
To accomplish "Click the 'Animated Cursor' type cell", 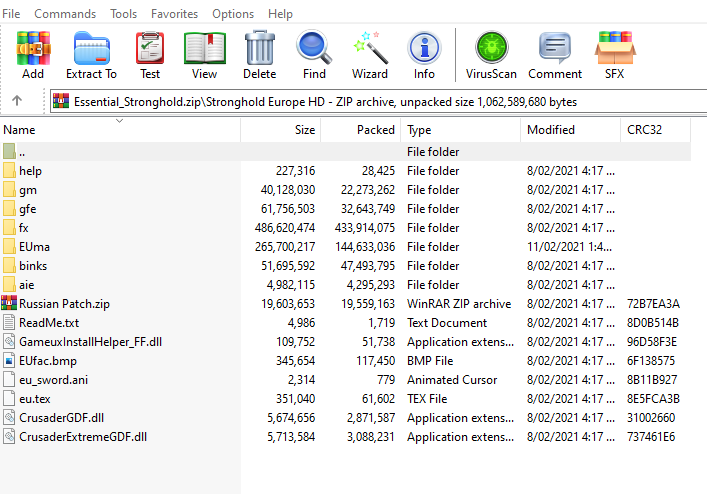I will click(452, 380).
